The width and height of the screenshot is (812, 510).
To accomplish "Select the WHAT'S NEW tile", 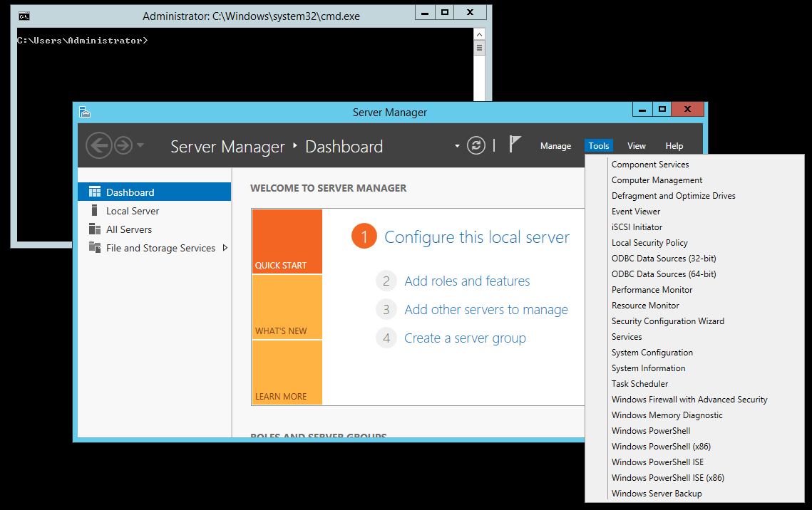I will tap(287, 307).
